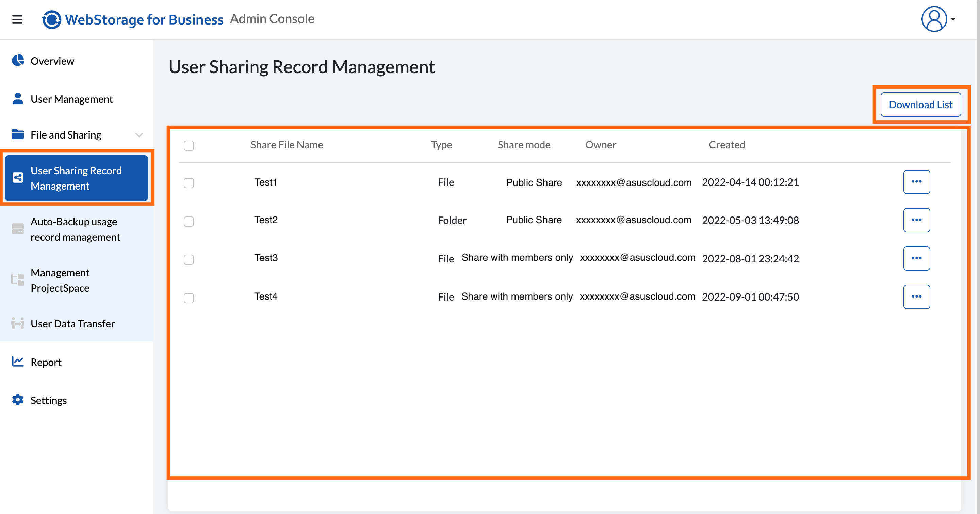Image resolution: width=980 pixels, height=514 pixels.
Task: Click the owner email in Test4 row
Action: (x=637, y=296)
